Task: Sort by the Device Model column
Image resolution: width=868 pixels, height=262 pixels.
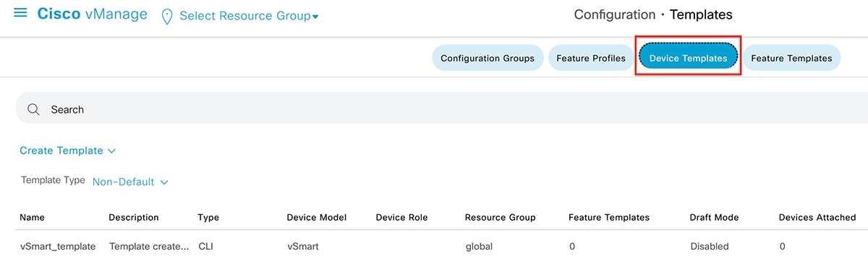Action: coord(316,217)
